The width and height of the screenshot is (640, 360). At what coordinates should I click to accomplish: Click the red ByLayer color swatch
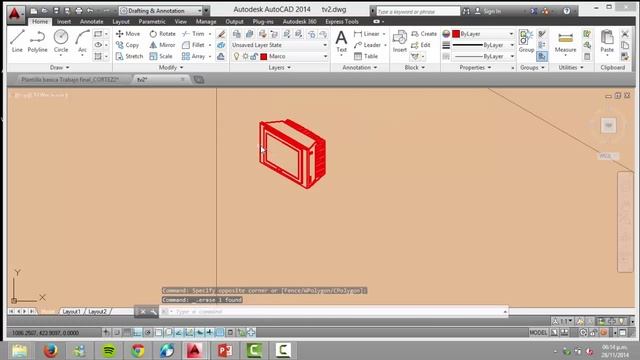[456, 33]
